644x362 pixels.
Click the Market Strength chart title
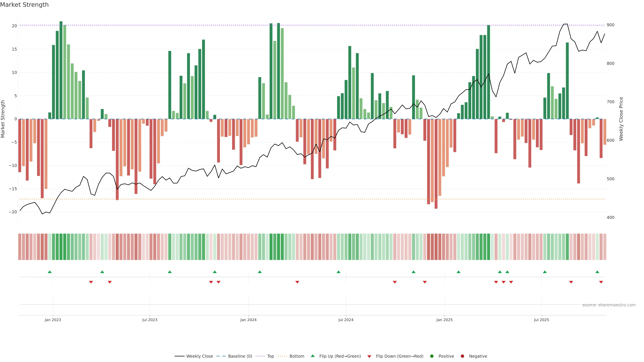24,5
